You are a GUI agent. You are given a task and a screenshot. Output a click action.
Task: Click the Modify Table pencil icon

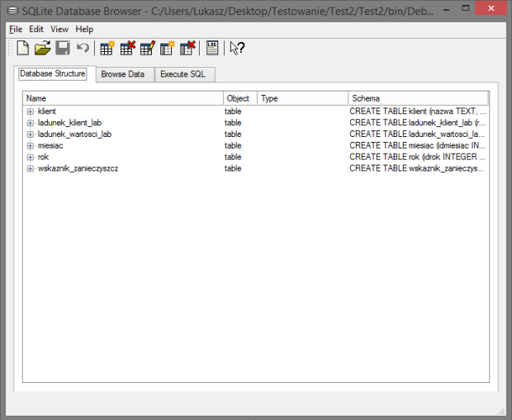[148, 49]
